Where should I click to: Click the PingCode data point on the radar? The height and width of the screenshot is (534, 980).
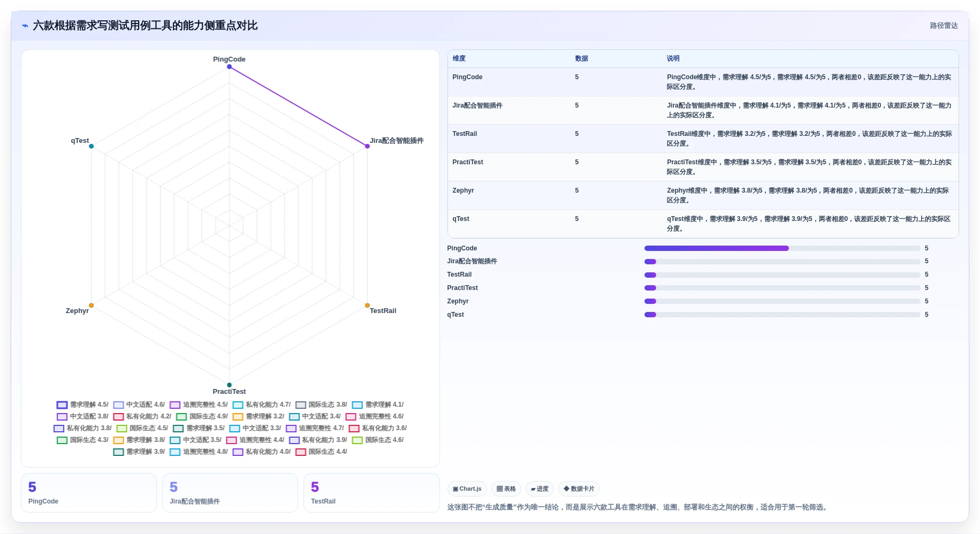click(229, 67)
